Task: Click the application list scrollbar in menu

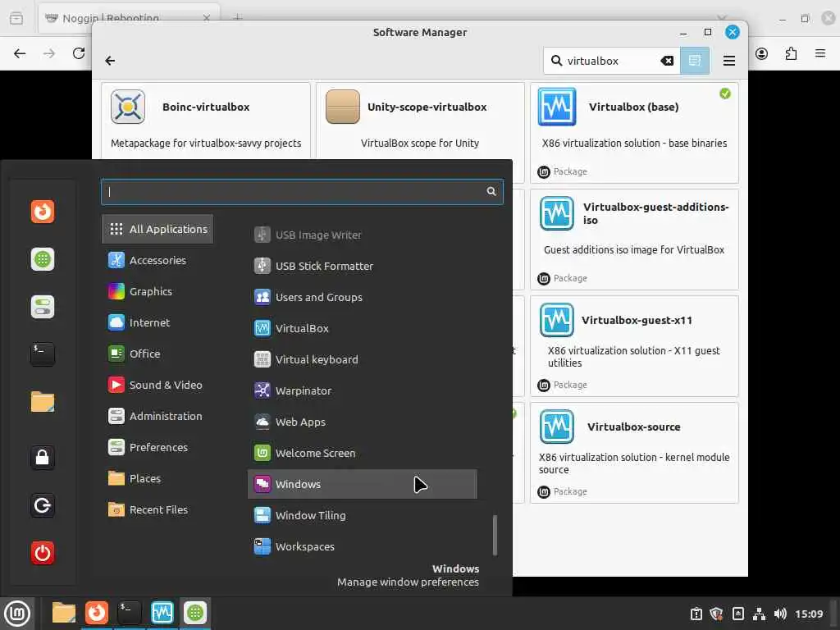Action: pyautogui.click(x=495, y=535)
